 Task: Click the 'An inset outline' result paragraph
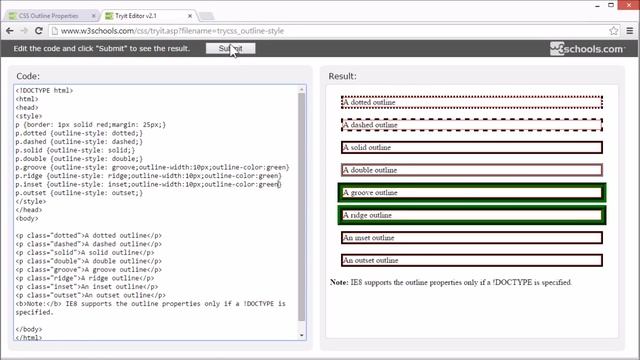pyautogui.click(x=471, y=238)
